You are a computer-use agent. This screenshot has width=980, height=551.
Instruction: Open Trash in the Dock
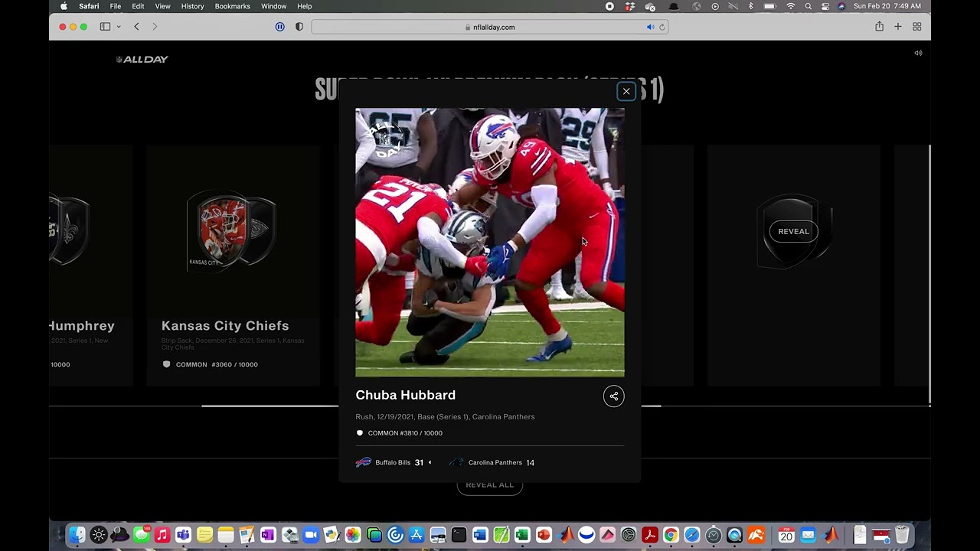(x=902, y=535)
